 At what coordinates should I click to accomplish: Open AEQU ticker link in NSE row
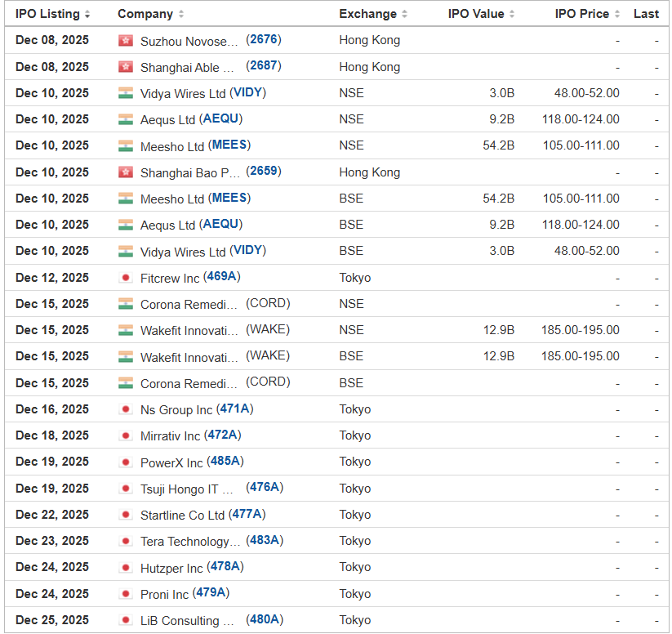point(220,118)
